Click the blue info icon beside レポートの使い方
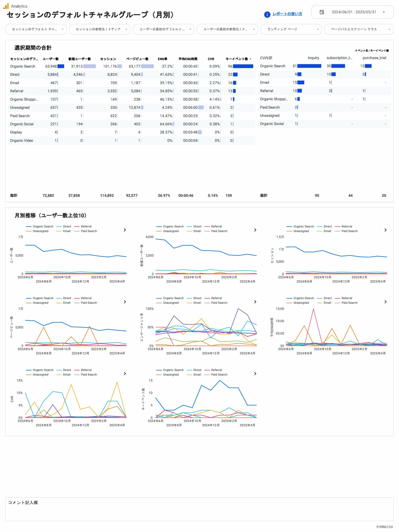This screenshot has width=399, height=532. point(267,15)
